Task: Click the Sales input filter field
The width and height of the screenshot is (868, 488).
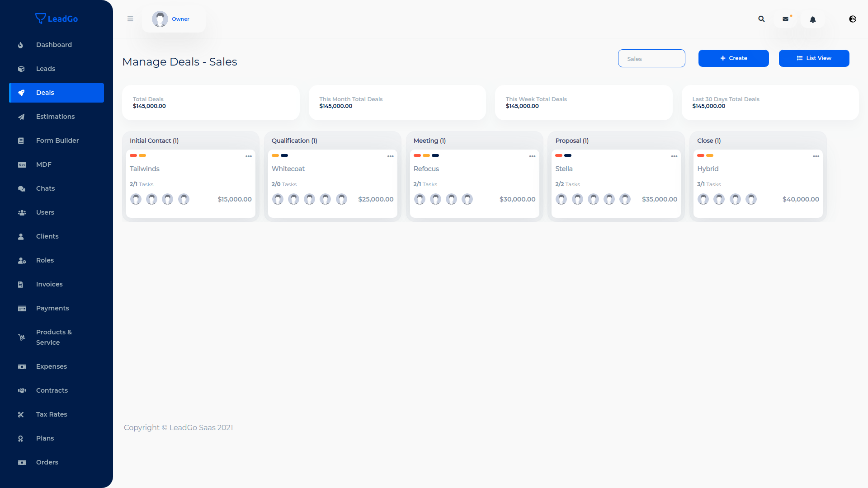Action: [651, 58]
